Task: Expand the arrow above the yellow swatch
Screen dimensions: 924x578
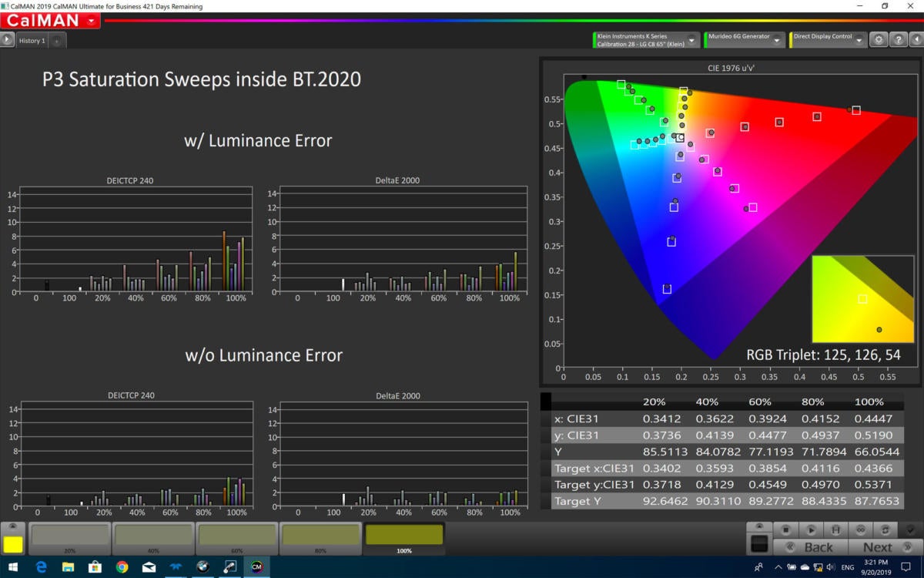Action: point(13,528)
